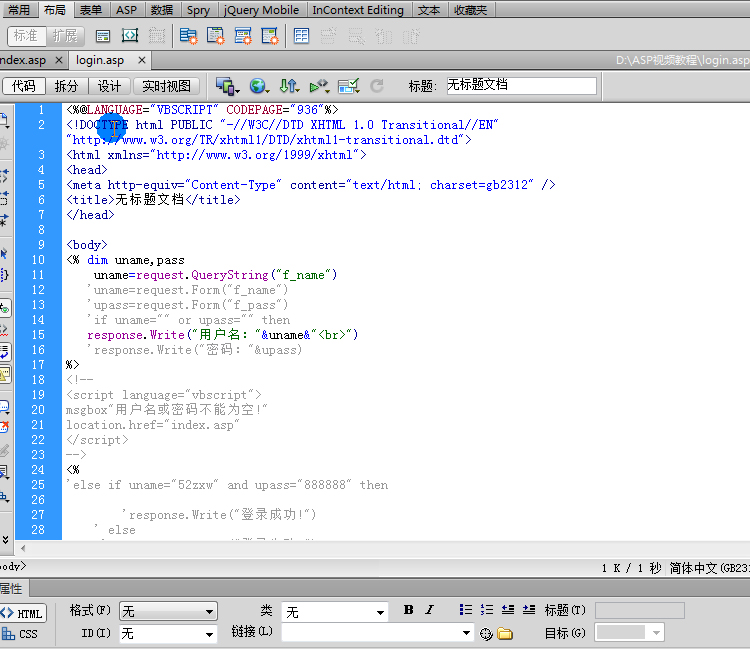The image size is (750, 649).
Task: Open the 格式 format dropdown
Action: point(168,611)
